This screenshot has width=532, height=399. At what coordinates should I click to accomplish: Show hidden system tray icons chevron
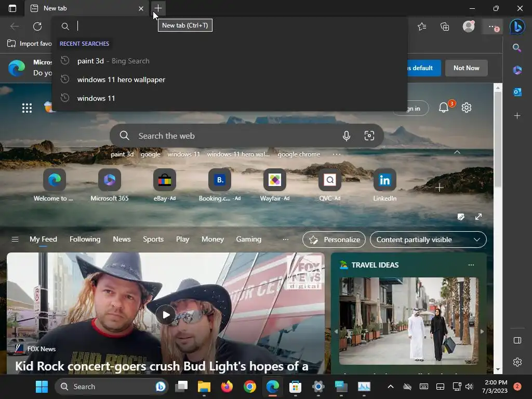(x=391, y=387)
